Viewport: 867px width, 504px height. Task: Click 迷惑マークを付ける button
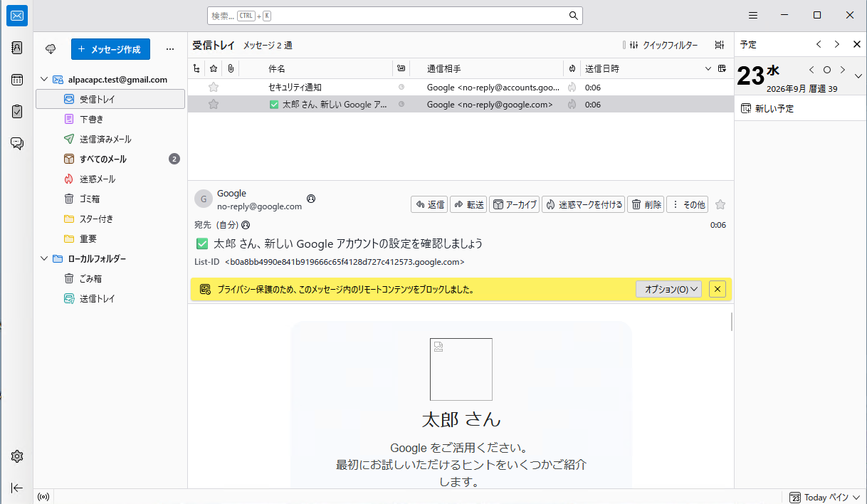(583, 205)
